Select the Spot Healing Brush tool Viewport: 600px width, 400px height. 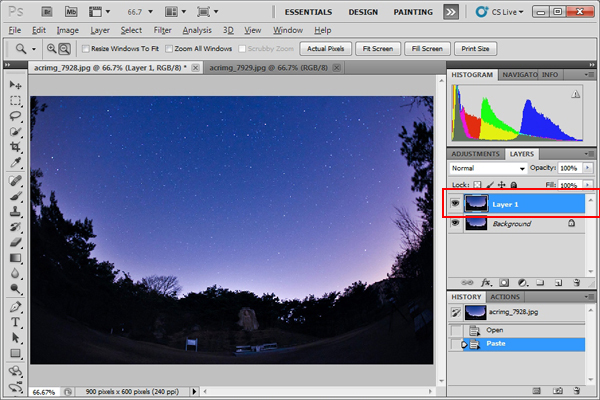coord(15,181)
